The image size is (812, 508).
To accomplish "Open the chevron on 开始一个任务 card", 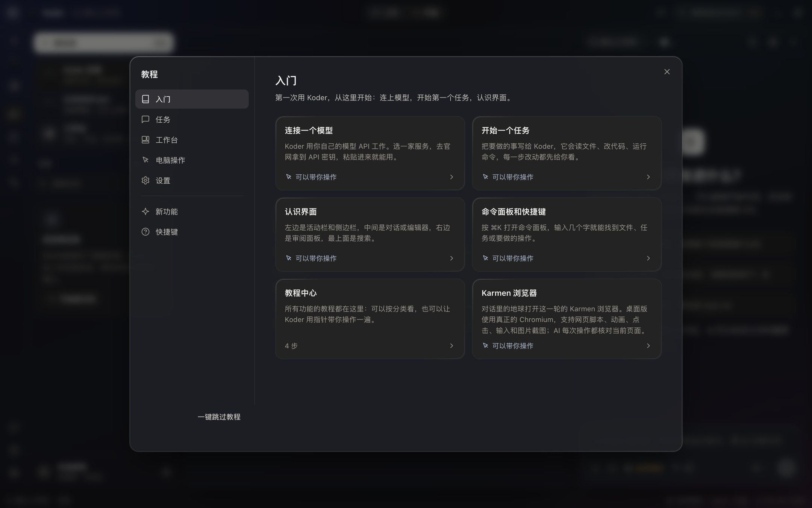I will click(648, 177).
